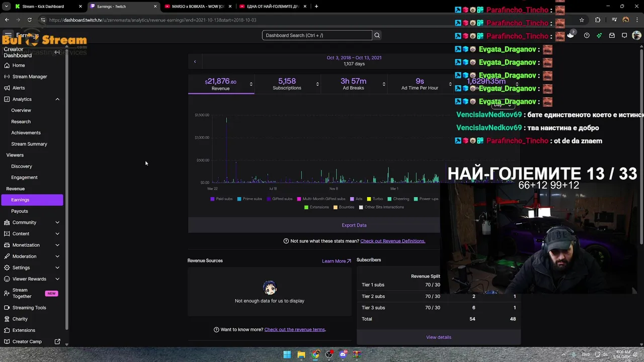Switch to Stream - Kick Dashboard browser tab

pos(48,7)
